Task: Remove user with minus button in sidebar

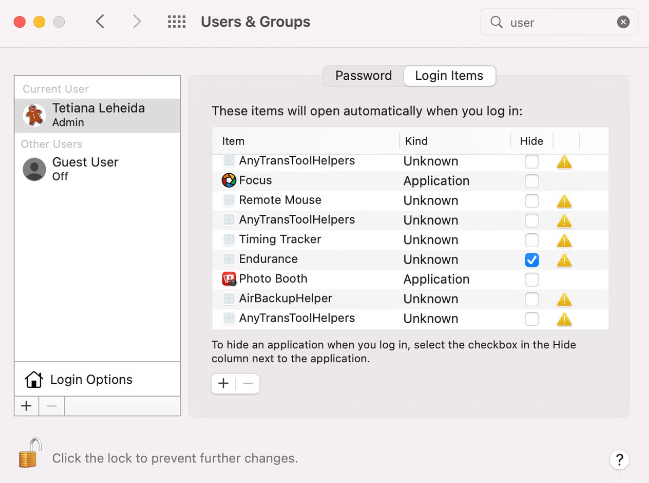Action: pyautogui.click(x=52, y=406)
